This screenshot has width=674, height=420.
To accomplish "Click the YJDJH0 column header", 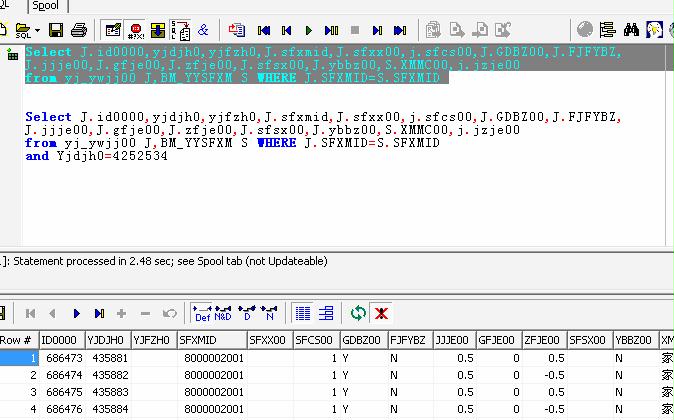I will pos(106,340).
